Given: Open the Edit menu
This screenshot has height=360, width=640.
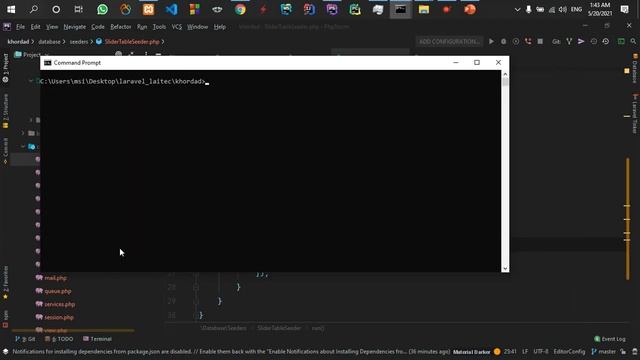Looking at the screenshot, I should [36, 27].
